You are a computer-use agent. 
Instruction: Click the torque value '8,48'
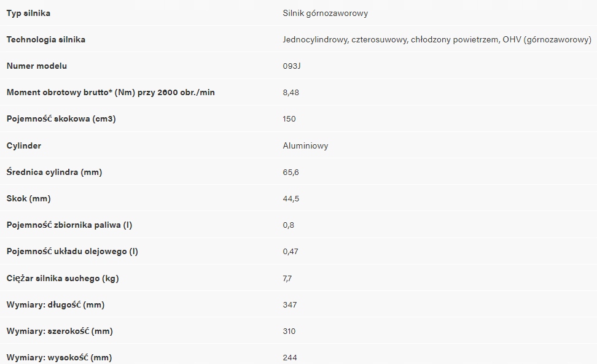pyautogui.click(x=291, y=92)
